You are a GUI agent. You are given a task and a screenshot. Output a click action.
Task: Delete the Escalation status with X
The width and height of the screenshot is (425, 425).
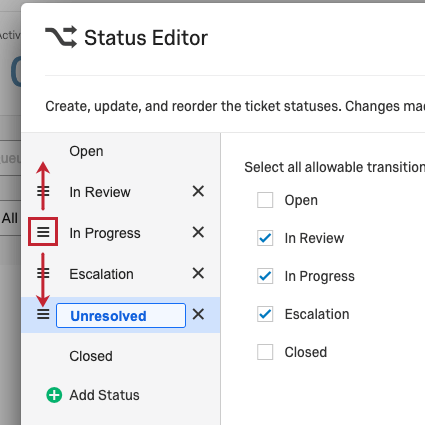click(x=198, y=273)
